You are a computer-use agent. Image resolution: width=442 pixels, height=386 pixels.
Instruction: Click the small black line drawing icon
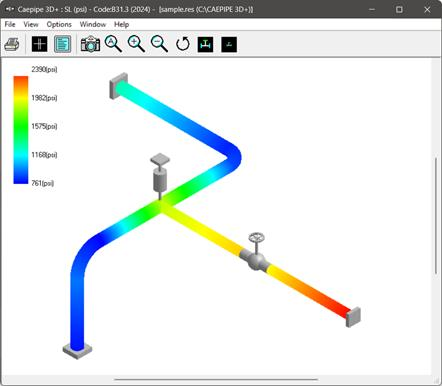point(229,44)
